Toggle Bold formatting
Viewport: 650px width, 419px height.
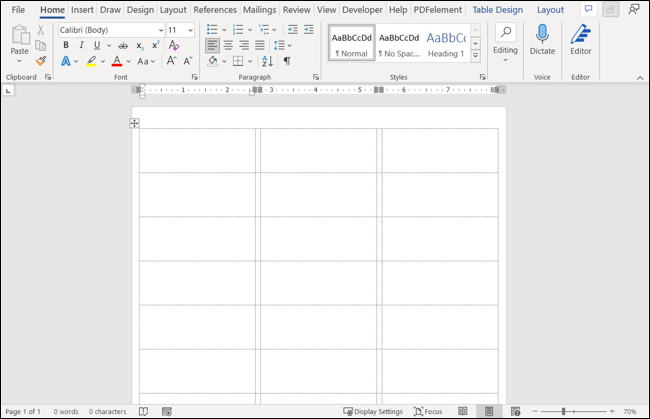[66, 45]
